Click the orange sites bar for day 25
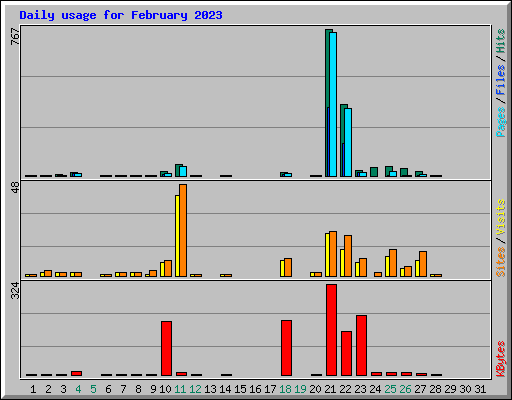 [393, 263]
